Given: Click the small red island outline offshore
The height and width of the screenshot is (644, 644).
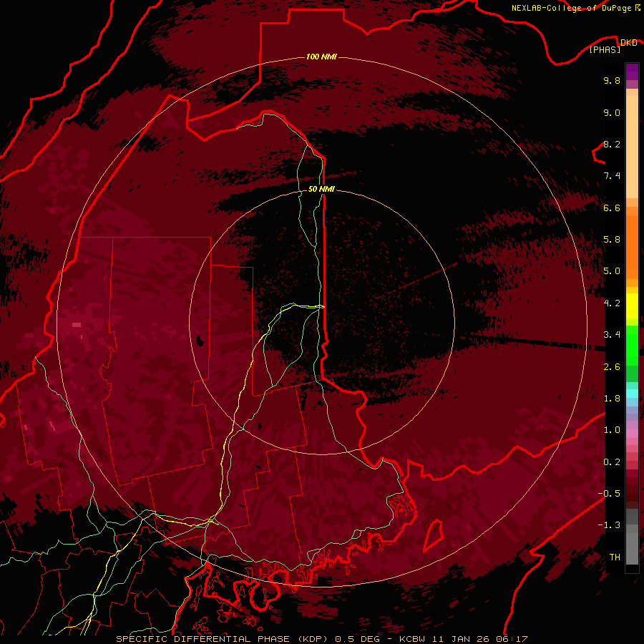Looking at the screenshot, I should [434, 535].
